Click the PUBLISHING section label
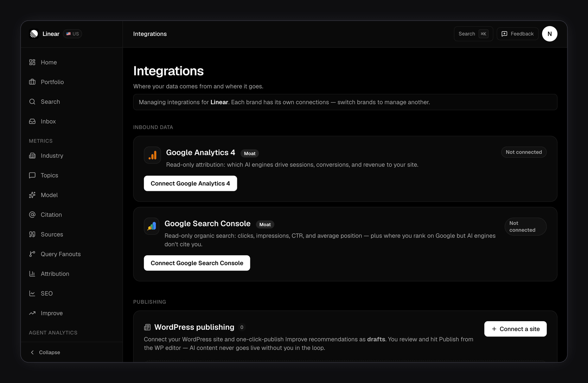 [150, 302]
